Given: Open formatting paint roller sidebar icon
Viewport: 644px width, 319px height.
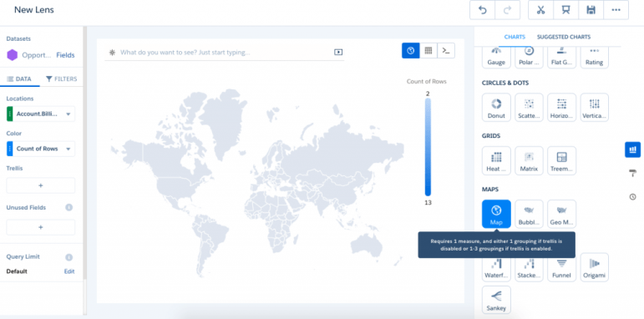Looking at the screenshot, I should point(632,173).
